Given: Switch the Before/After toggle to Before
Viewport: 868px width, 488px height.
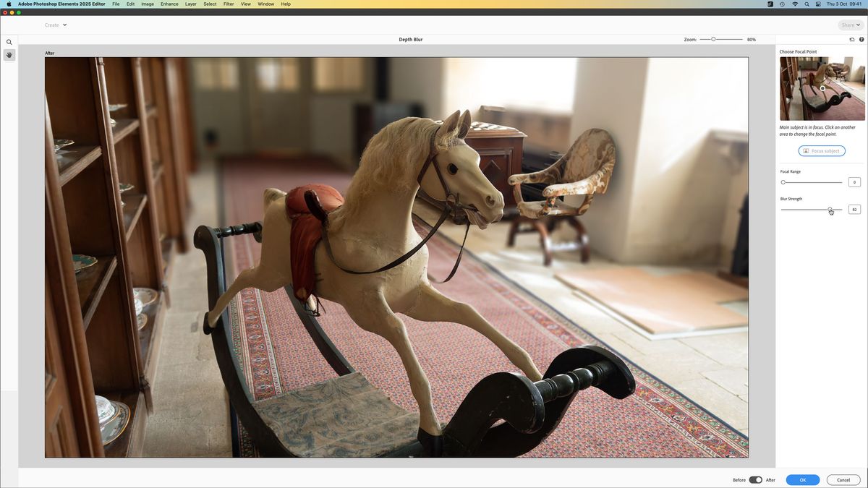Looking at the screenshot, I should coord(753,479).
